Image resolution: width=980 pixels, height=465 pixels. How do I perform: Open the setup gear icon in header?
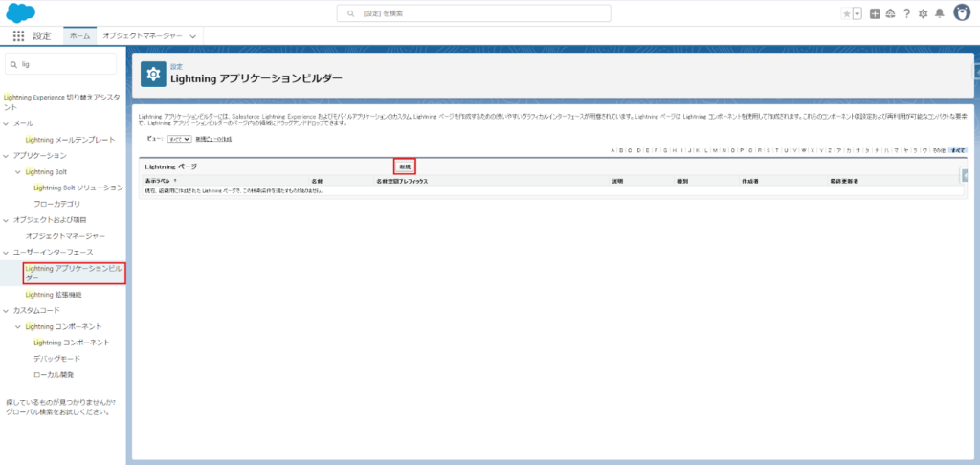point(923,13)
